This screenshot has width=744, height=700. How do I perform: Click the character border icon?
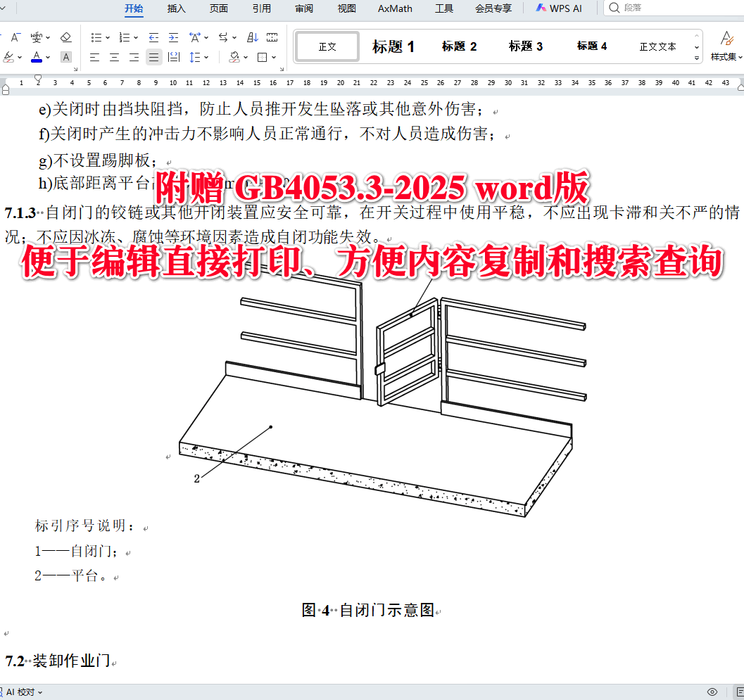tap(65, 58)
